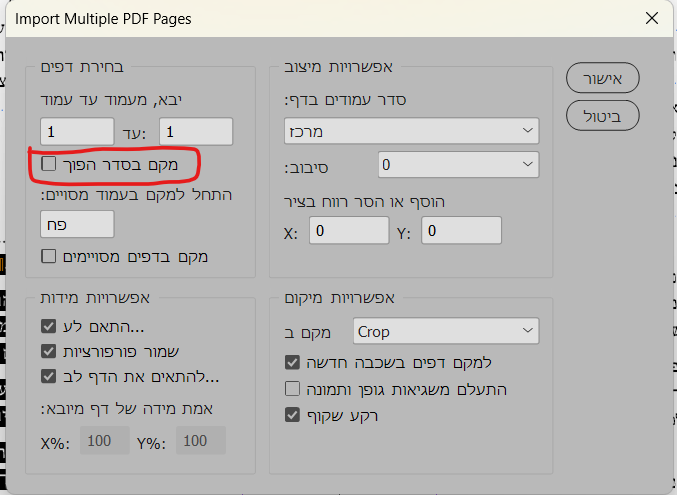
Task: Click the start page field before עד
Action: [x=196, y=131]
